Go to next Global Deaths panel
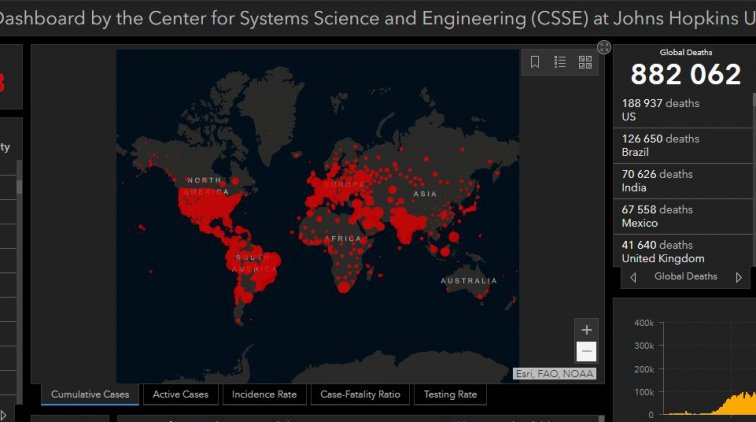 739,277
